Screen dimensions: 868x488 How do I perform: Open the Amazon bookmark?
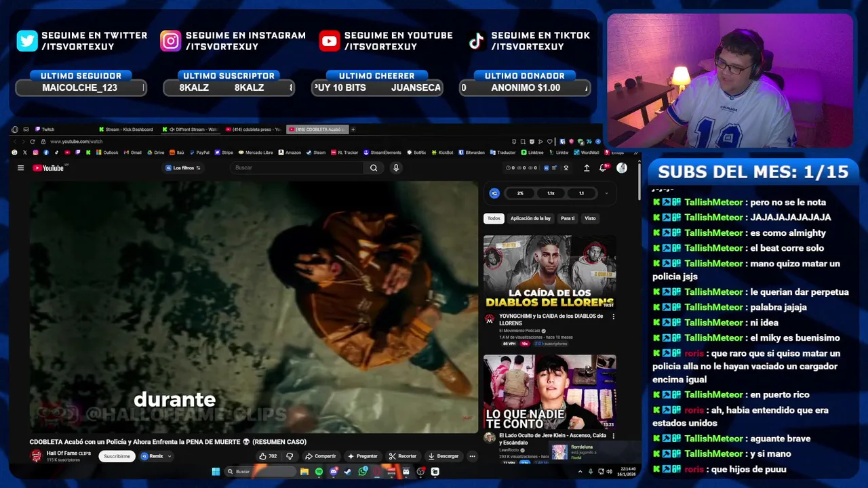(290, 152)
